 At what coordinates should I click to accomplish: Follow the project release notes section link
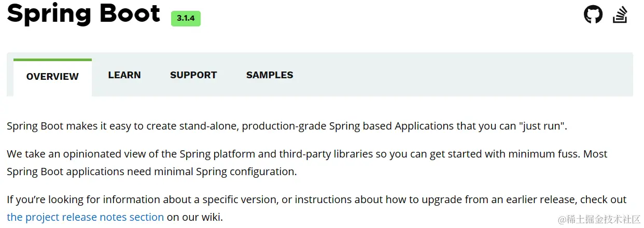click(x=86, y=217)
